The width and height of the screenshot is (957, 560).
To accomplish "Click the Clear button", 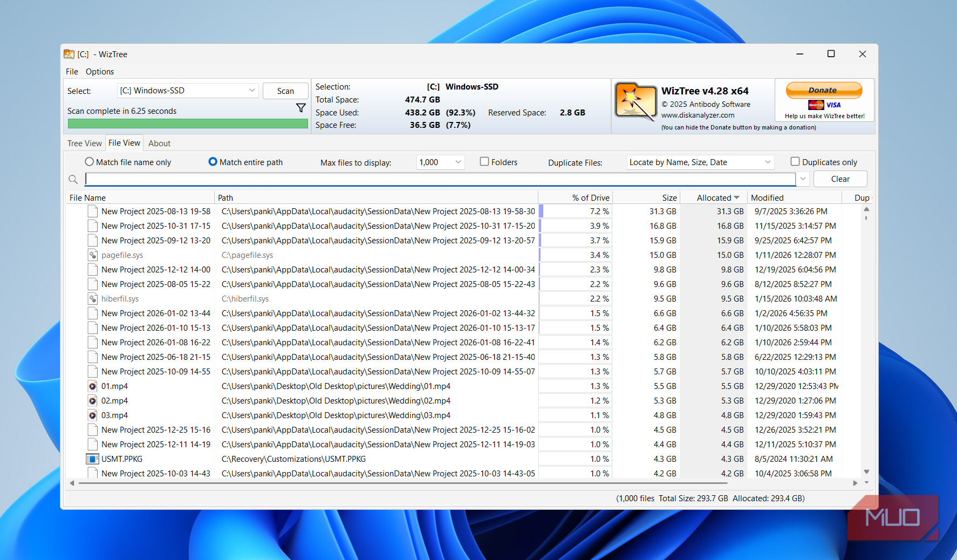I will click(x=840, y=179).
